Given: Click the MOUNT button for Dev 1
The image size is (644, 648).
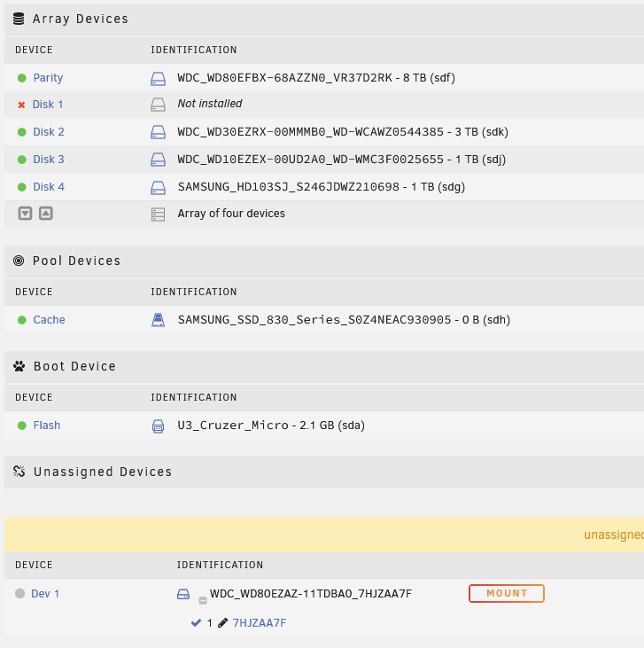Looking at the screenshot, I should coord(507,593).
